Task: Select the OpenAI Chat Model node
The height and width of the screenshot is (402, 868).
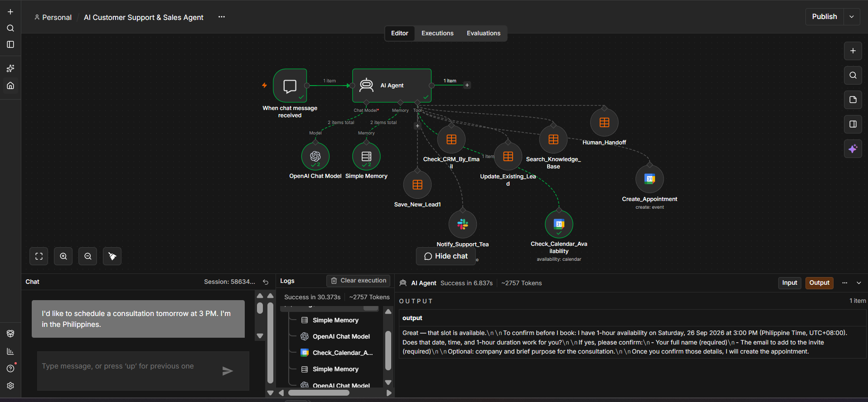Action: (315, 156)
